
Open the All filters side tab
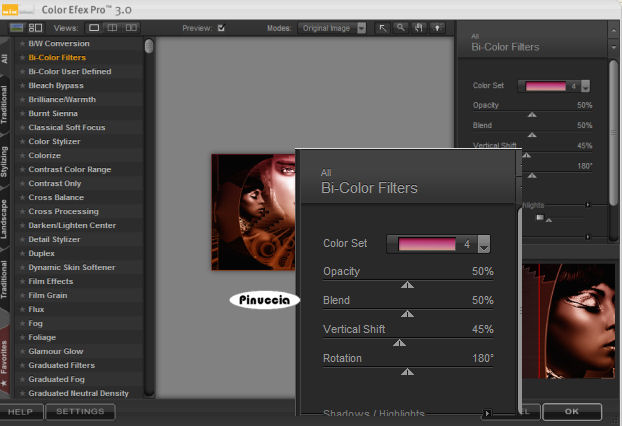(x=4, y=59)
